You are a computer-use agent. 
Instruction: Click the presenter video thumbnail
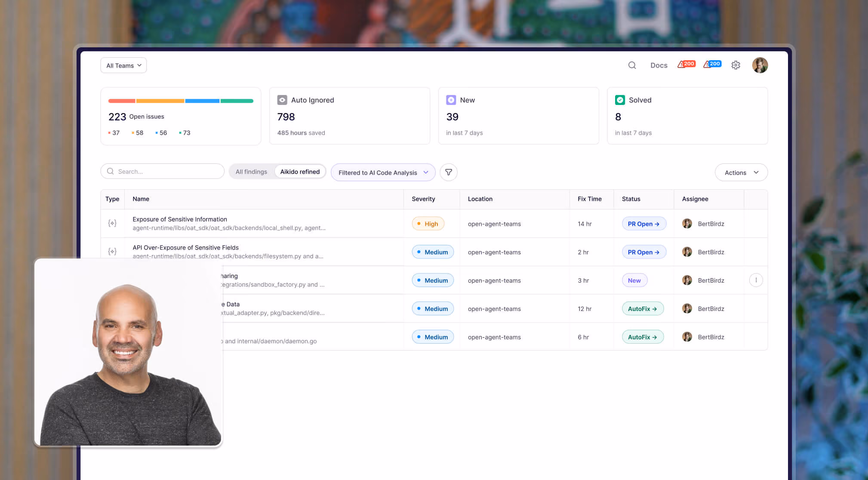click(x=128, y=352)
